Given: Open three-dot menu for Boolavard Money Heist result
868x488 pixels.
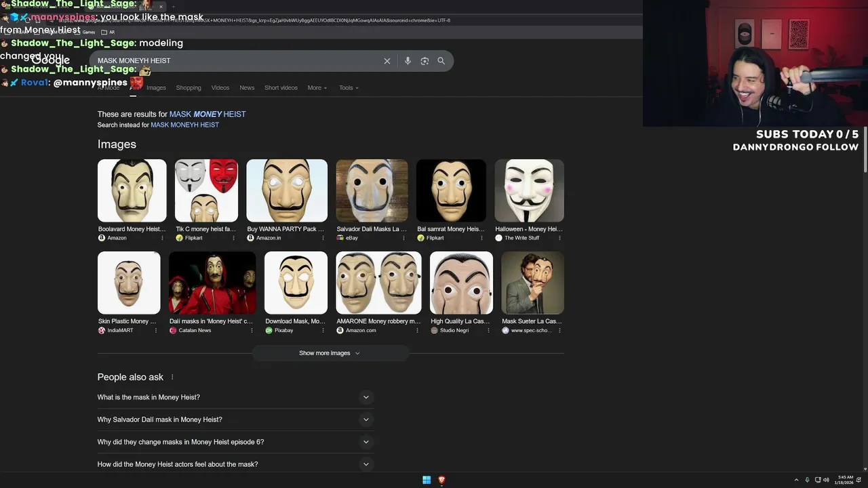Looking at the screenshot, I should click(162, 238).
